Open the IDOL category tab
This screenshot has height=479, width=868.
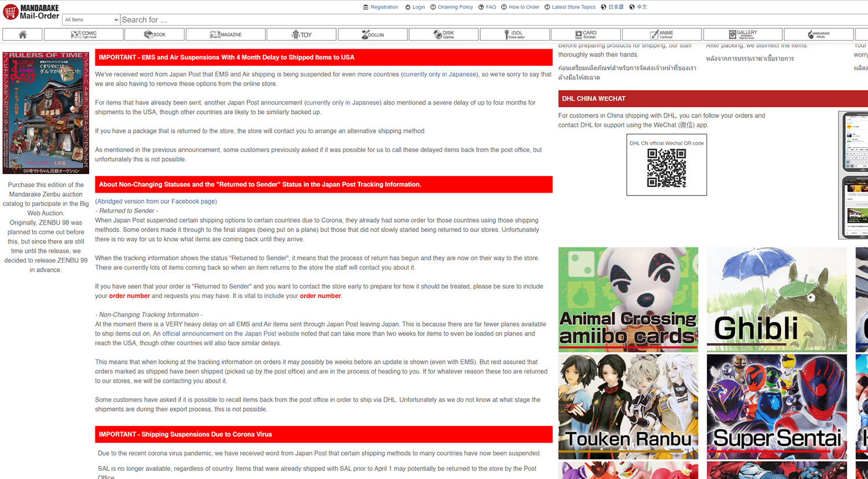514,35
